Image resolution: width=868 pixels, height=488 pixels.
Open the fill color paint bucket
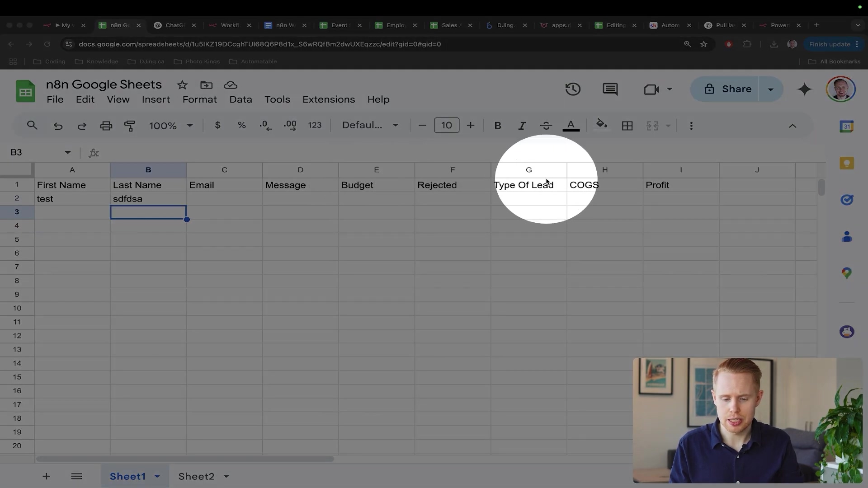pyautogui.click(x=601, y=125)
